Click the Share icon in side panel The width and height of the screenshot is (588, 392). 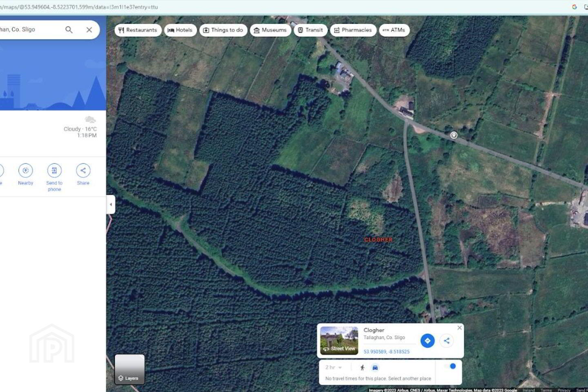83,171
